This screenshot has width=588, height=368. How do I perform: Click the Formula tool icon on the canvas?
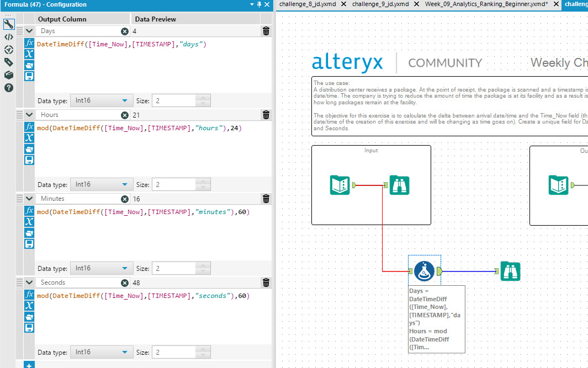click(424, 271)
